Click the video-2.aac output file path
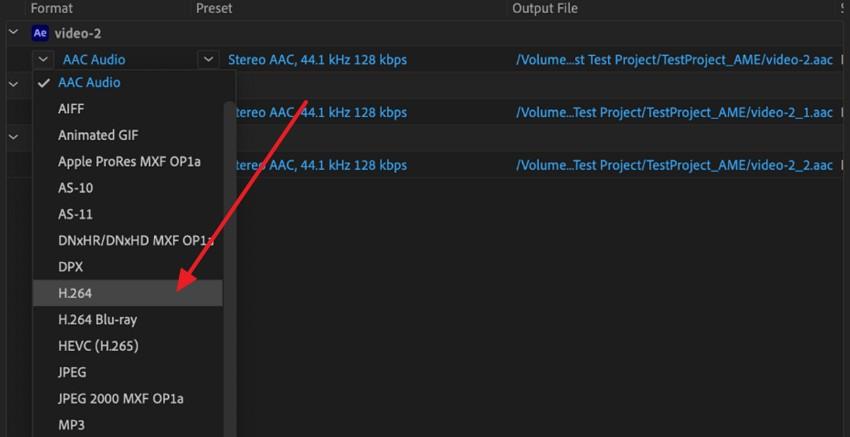Viewport: 850px width, 437px height. [x=674, y=60]
